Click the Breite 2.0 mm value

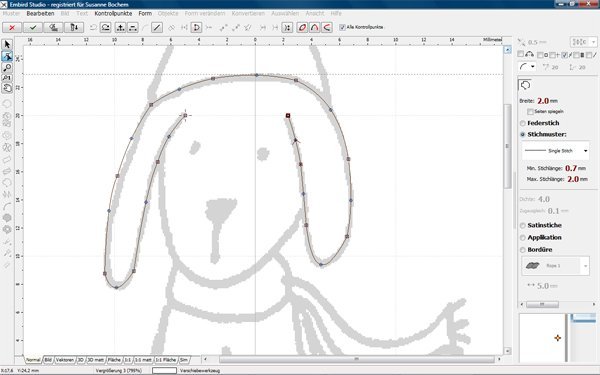click(x=543, y=101)
